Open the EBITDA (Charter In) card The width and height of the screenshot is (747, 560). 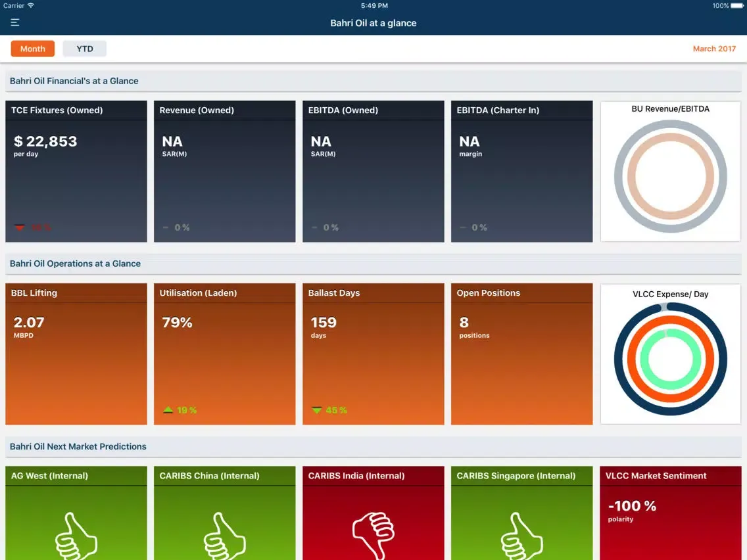point(521,171)
